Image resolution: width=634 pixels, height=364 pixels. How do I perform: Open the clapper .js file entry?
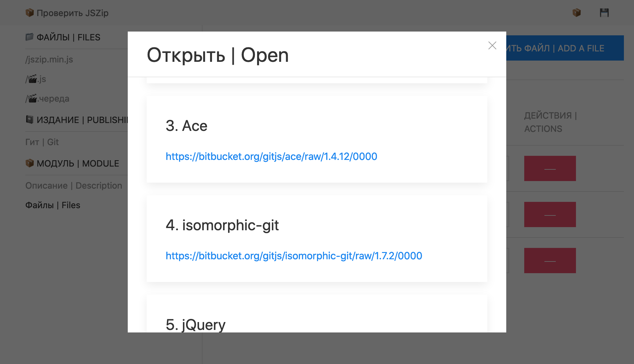(x=36, y=79)
